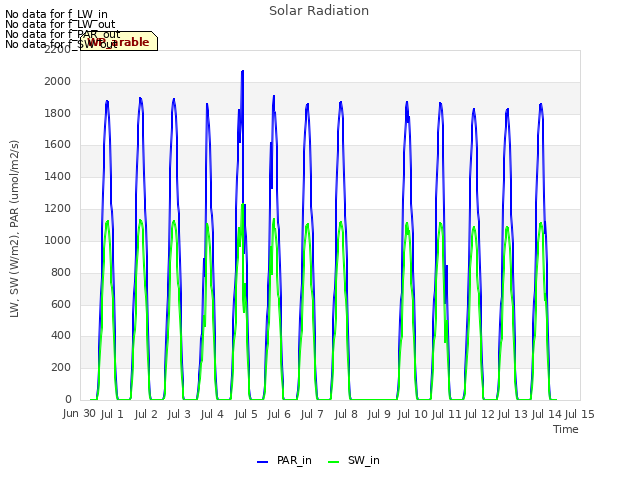Click the Jul 3 x-axis label

coord(179,415)
